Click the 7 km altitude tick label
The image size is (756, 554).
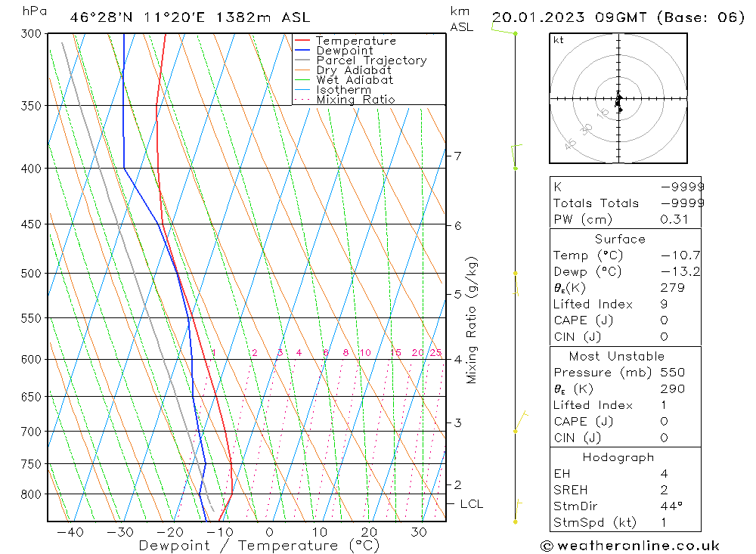click(457, 156)
